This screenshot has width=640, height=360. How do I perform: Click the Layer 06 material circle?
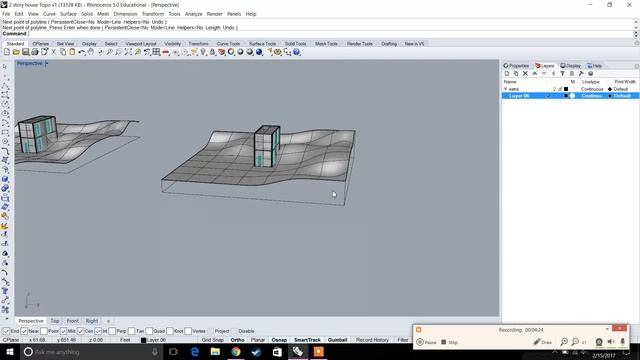coord(572,96)
